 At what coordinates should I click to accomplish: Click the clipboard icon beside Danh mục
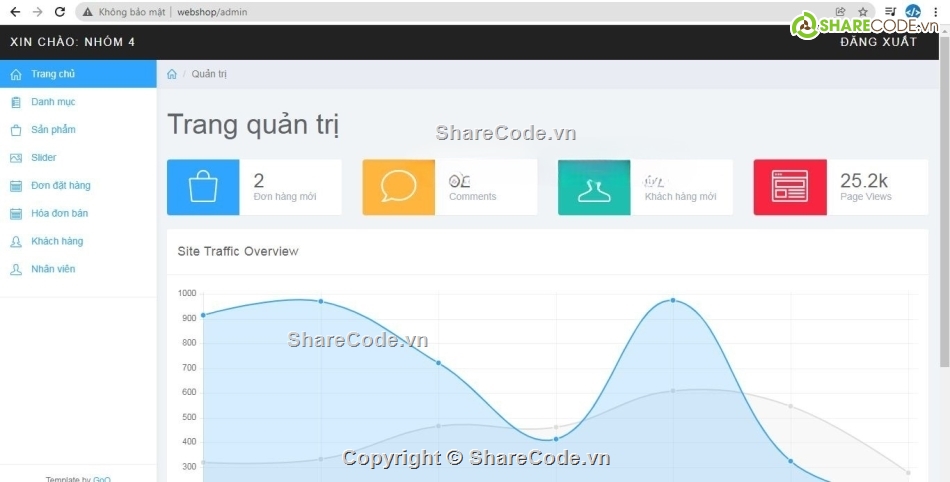(x=16, y=102)
